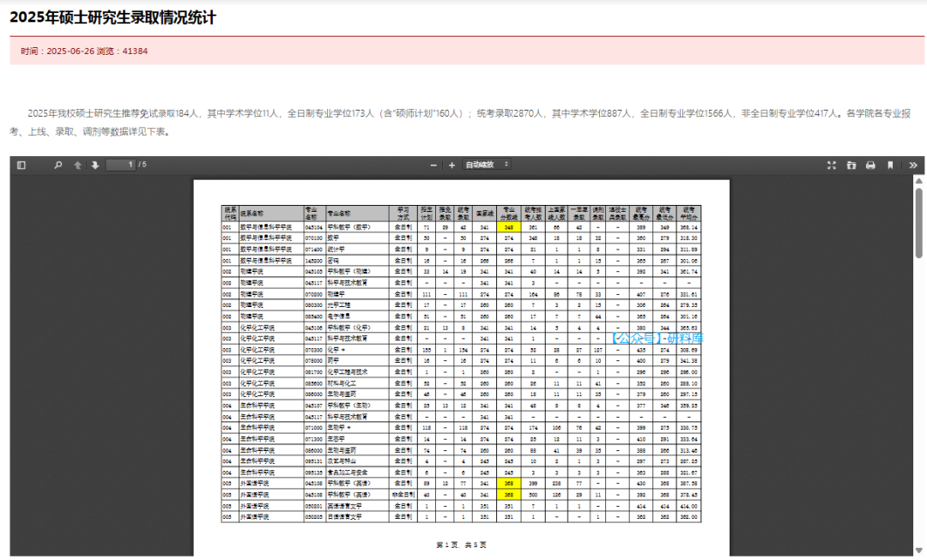
Task: Bookmark the current PDF view
Action: 890,165
